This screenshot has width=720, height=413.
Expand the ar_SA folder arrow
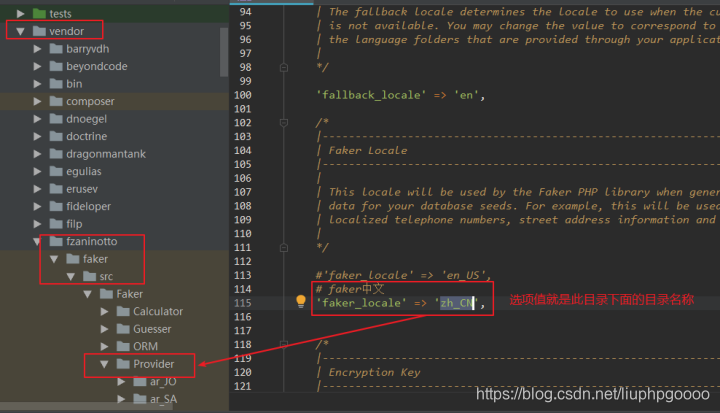121,399
